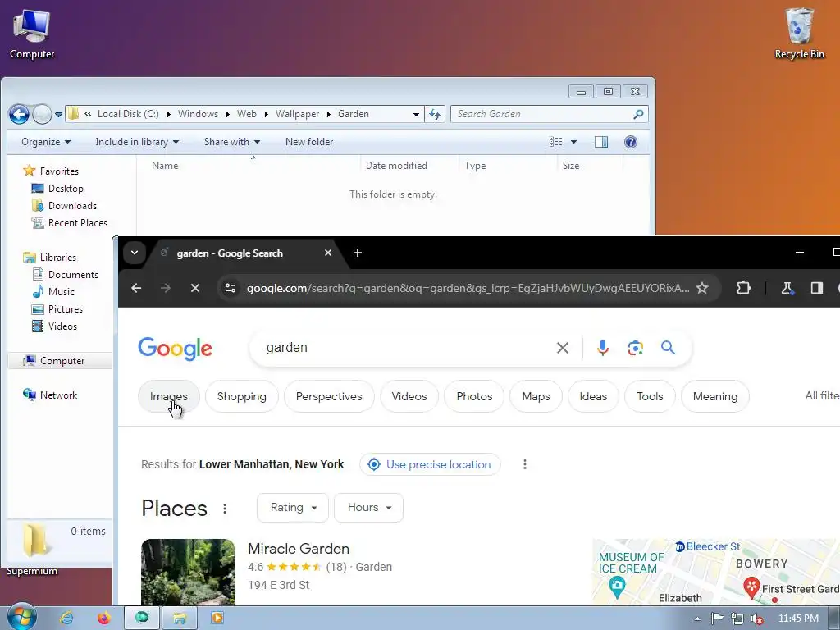Open the view options dropdown arrow
Image resolution: width=840 pixels, height=630 pixels.
(573, 142)
